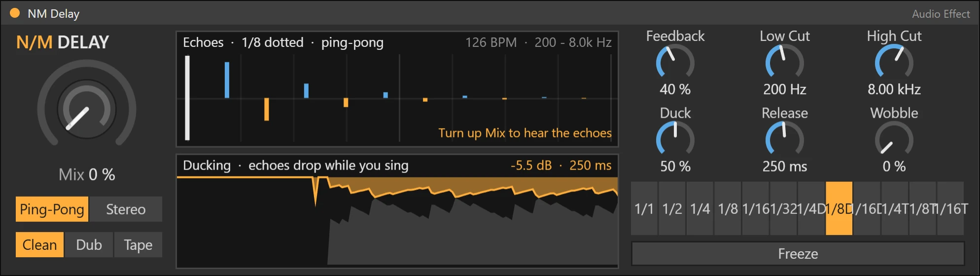Click the Duck 50 % value
This screenshot has width=980, height=276.
[675, 166]
